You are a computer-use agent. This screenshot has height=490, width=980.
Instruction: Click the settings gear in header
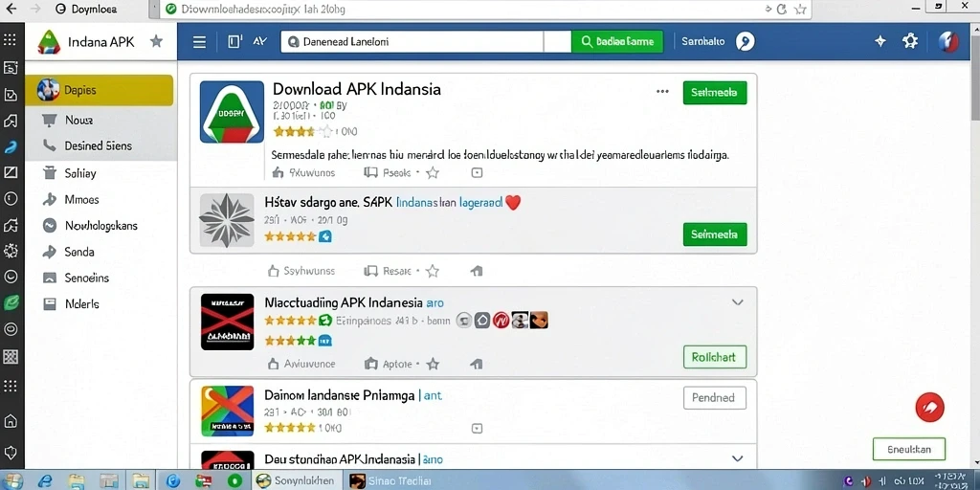pyautogui.click(x=910, y=41)
